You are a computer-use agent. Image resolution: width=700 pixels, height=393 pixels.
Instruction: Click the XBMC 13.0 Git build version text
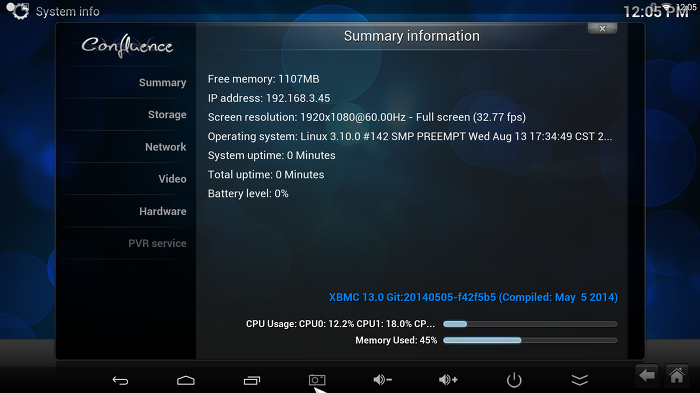473,297
